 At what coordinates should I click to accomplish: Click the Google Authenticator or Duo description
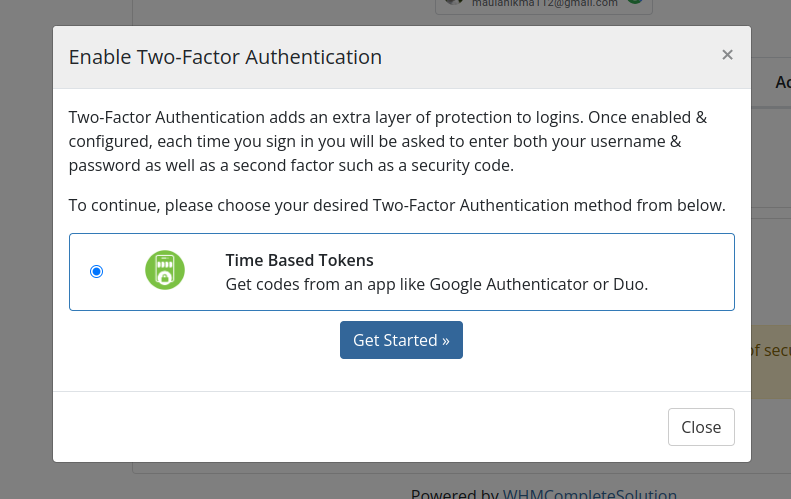click(436, 285)
